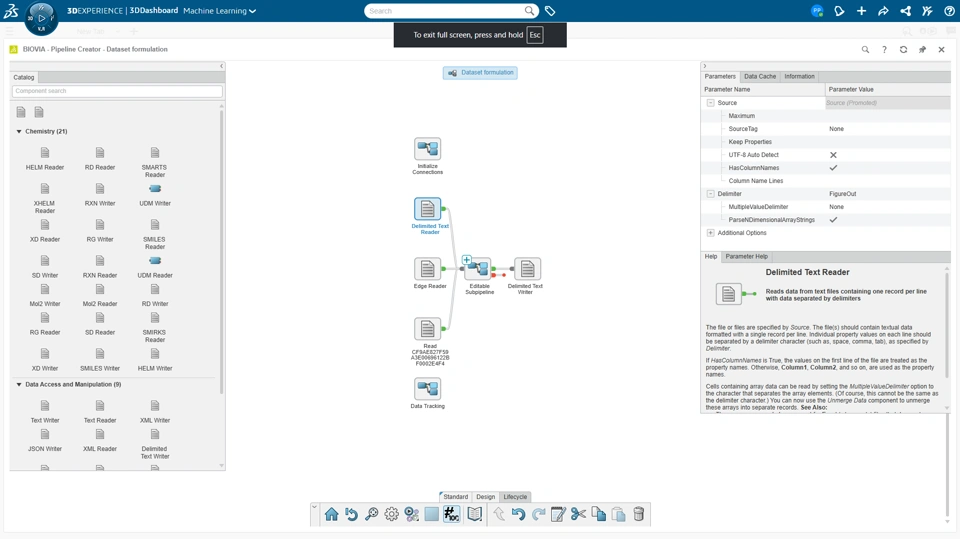The height and width of the screenshot is (539, 960).
Task: Select the Initialize Connections node
Action: 427,149
